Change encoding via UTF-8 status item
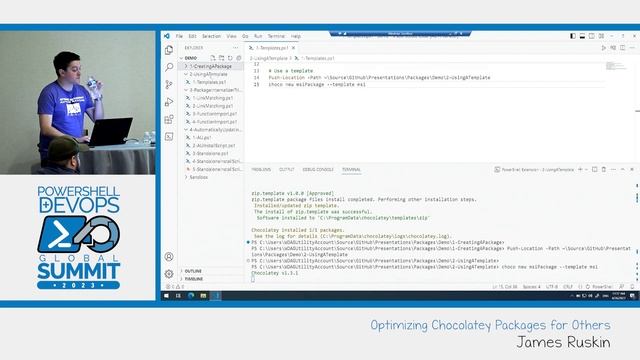 [552, 287]
